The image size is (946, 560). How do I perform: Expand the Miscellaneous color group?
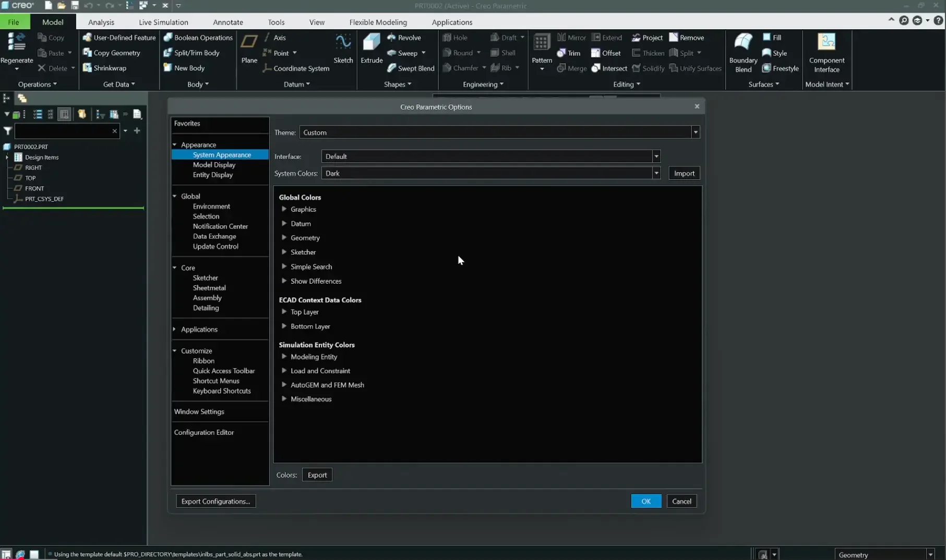pyautogui.click(x=284, y=399)
